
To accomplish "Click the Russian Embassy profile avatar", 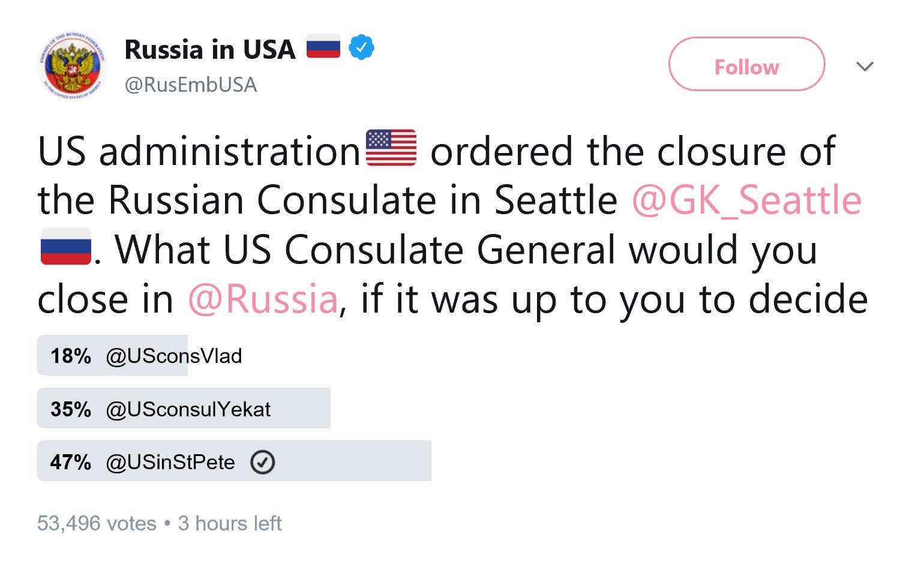I will coord(72,65).
